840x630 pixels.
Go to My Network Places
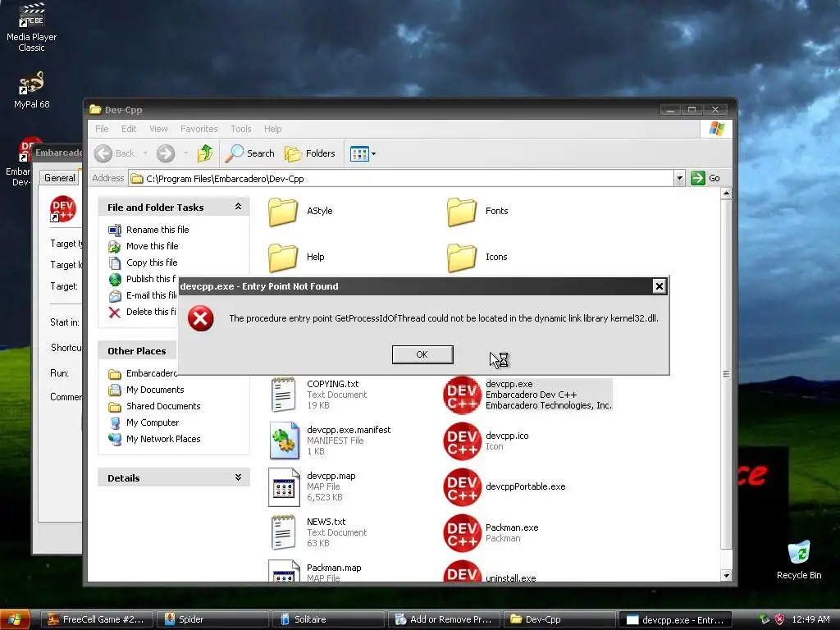[163, 439]
